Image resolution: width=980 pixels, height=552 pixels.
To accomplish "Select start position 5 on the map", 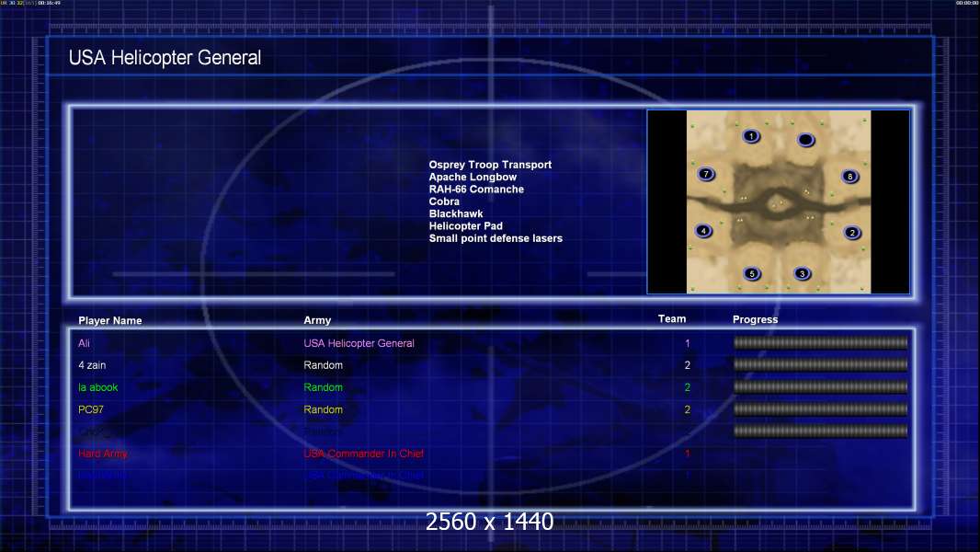I will [x=752, y=273].
